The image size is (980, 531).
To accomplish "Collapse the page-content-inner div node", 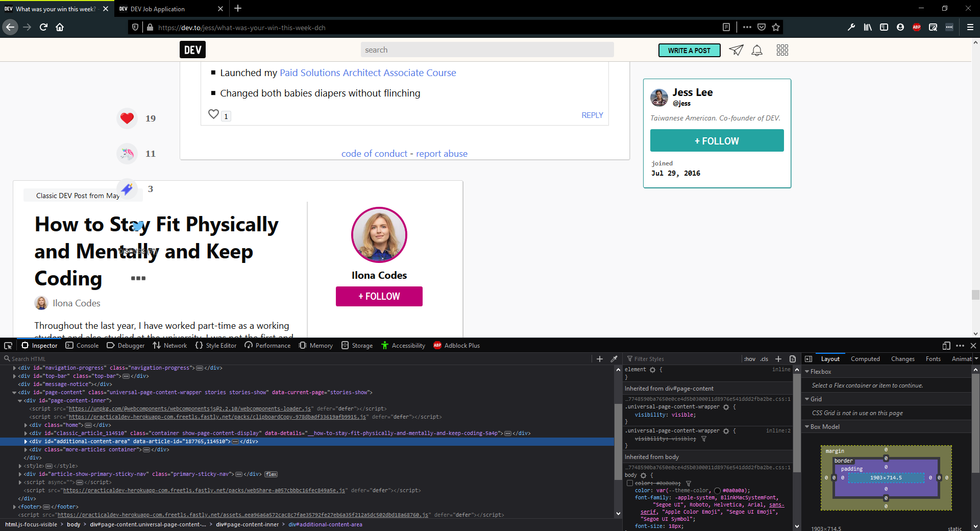I will tap(20, 401).
